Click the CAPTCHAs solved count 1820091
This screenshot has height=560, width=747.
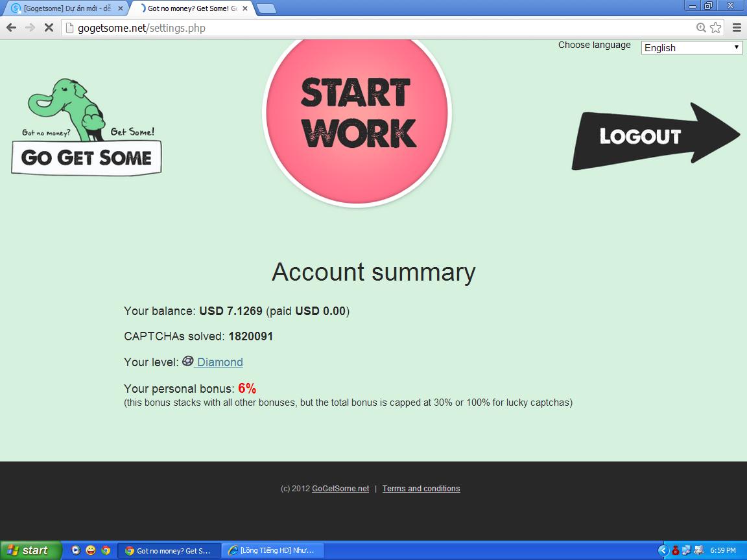250,336
